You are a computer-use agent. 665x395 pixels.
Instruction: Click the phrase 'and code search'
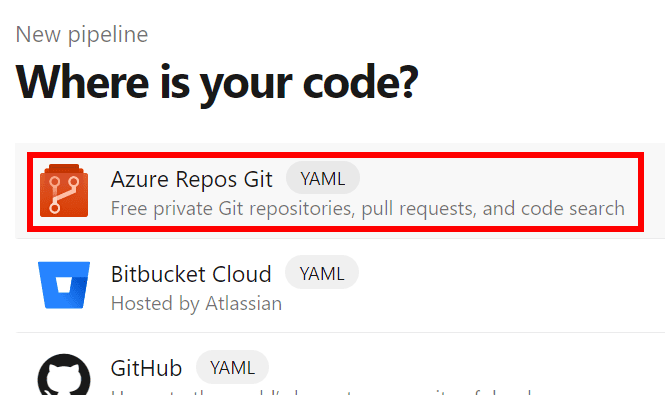553,209
